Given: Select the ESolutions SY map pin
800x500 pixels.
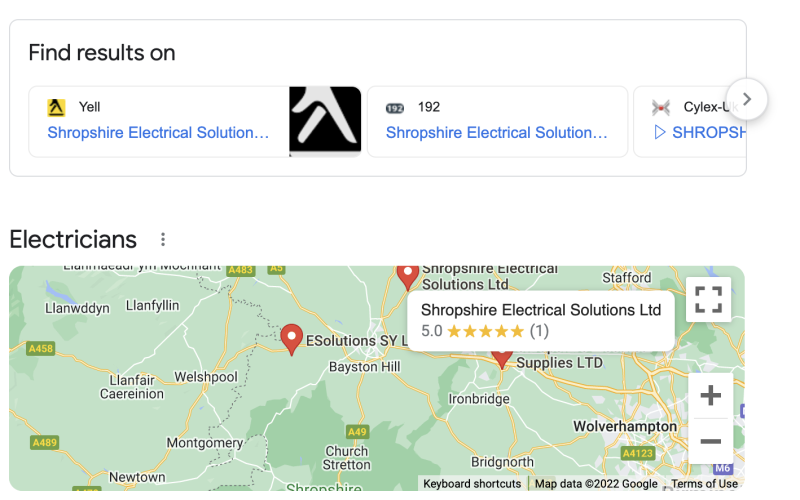Looking at the screenshot, I should 291,339.
